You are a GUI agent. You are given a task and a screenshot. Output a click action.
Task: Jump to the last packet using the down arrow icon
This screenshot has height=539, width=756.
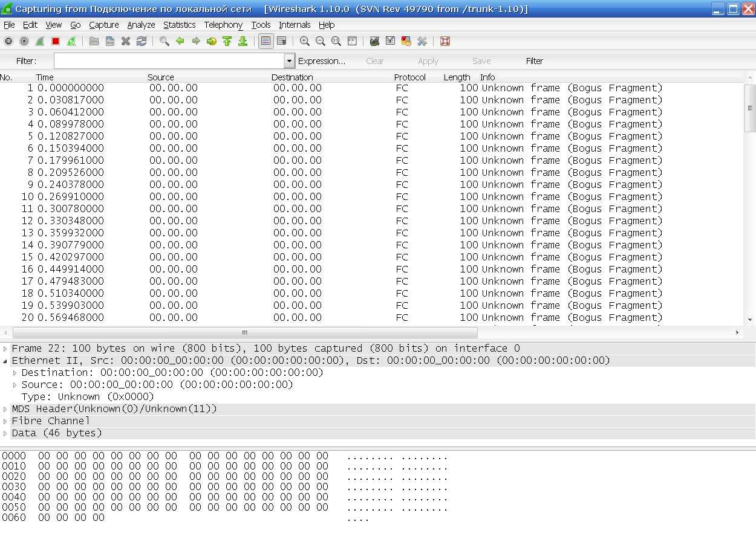point(243,41)
